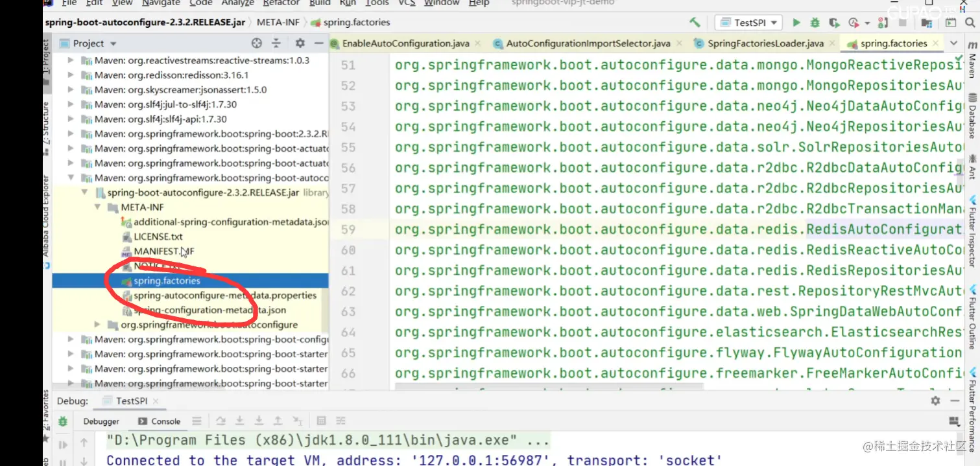Click the Attach debugger to process icon
This screenshot has width=980, height=466.
tap(883, 23)
